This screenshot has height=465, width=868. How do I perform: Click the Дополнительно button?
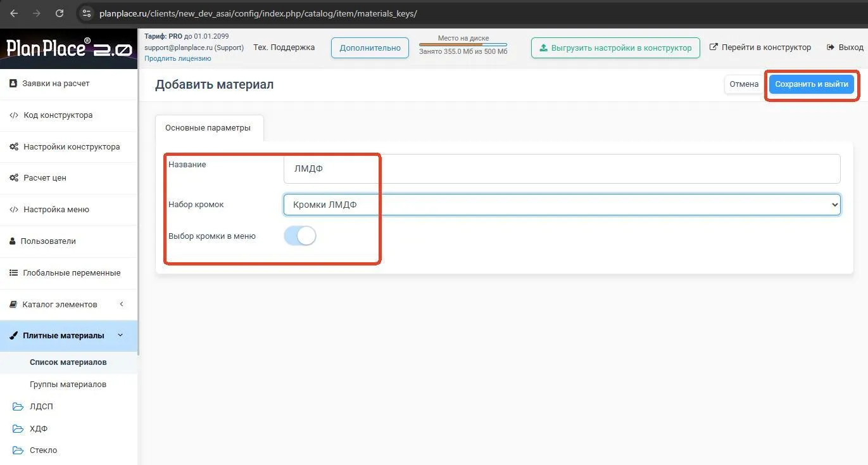(370, 48)
